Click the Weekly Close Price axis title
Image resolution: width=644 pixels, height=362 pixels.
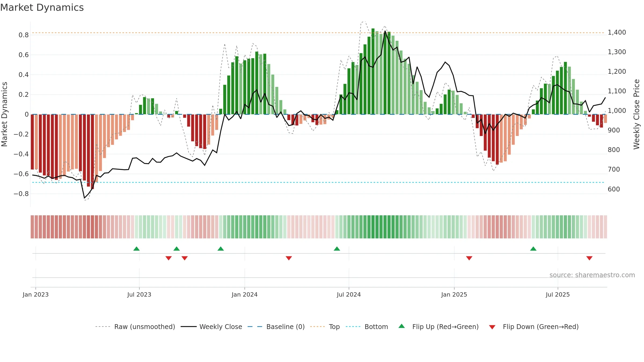pos(636,114)
